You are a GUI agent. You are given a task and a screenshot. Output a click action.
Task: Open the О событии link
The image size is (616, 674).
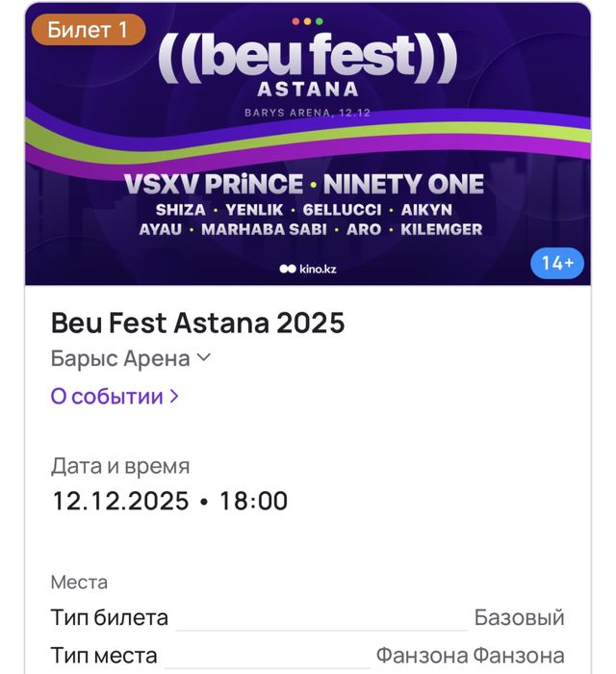[107, 396]
